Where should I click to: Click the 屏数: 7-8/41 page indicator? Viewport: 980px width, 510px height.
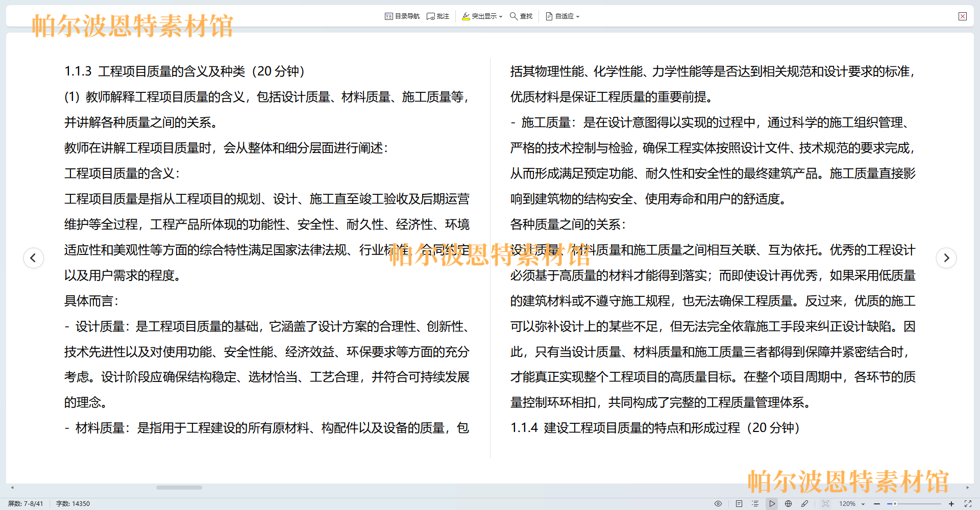[26, 504]
